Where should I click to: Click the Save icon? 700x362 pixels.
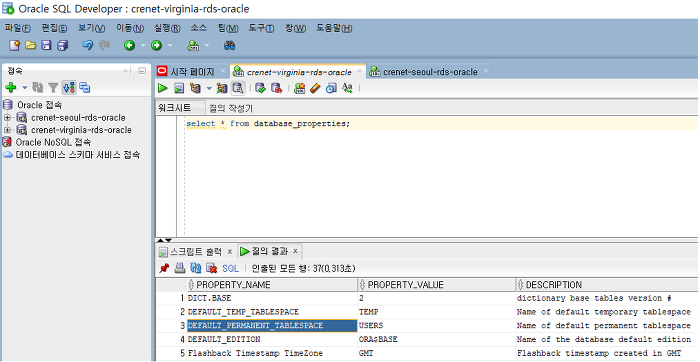point(46,45)
